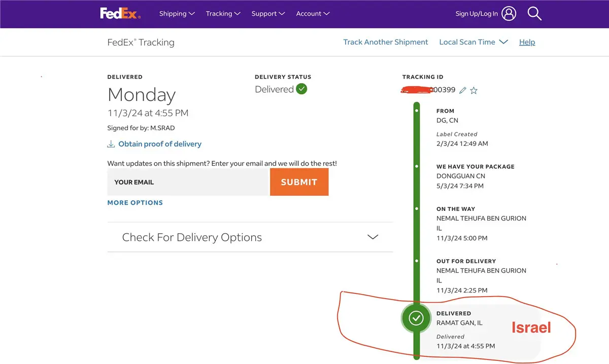The image size is (609, 364).
Task: Open the search magnifier icon
Action: (534, 14)
